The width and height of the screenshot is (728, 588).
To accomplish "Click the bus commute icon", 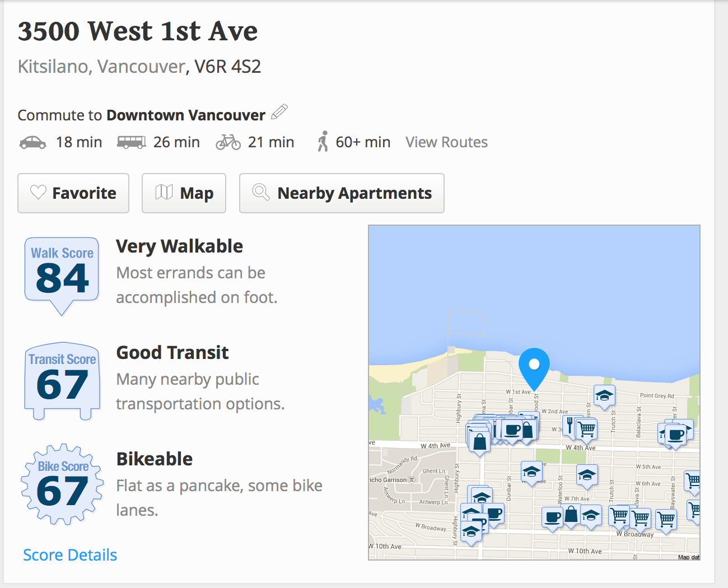I will 131,142.
